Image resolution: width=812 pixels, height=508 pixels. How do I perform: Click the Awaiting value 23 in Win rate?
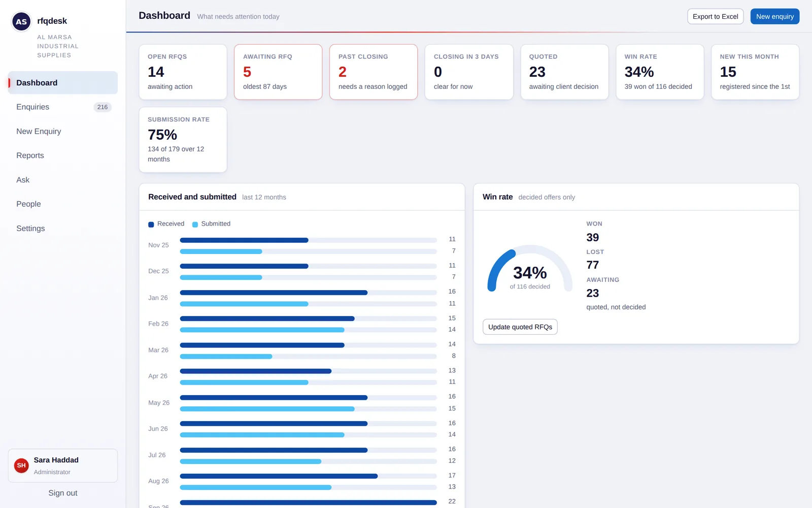point(592,293)
